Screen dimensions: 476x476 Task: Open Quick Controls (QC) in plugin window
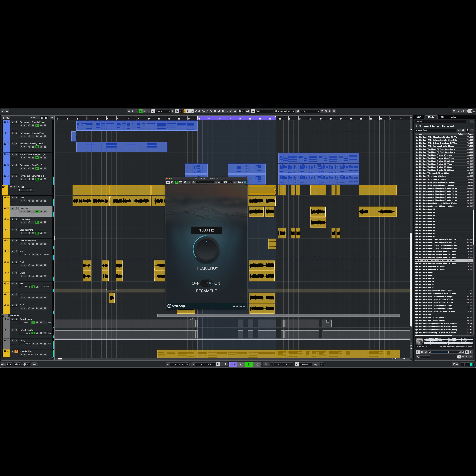[239, 182]
